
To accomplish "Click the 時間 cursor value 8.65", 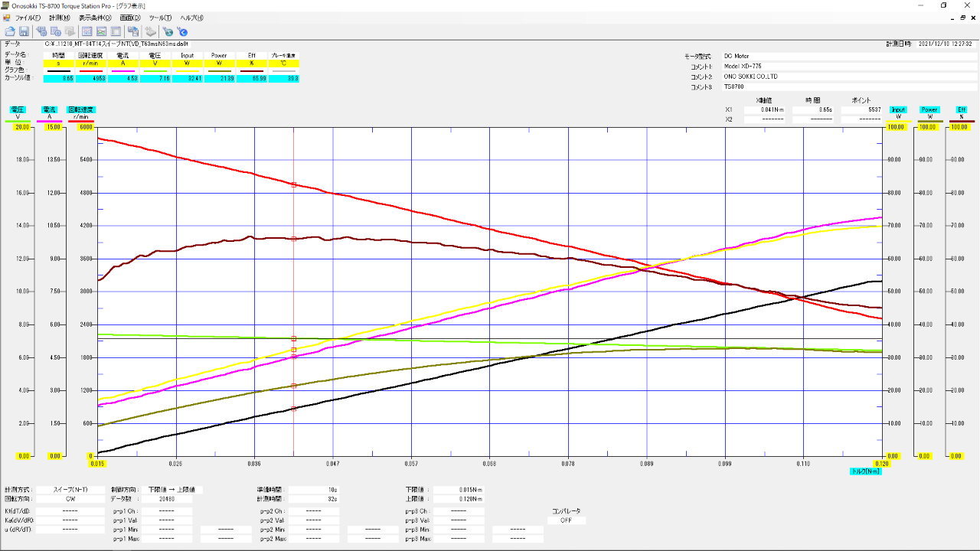I will 58,79.
